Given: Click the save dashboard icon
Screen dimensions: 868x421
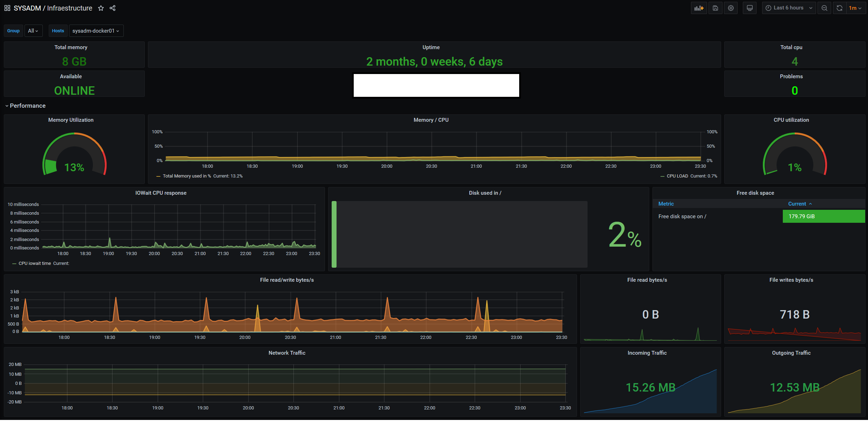Looking at the screenshot, I should click(715, 8).
